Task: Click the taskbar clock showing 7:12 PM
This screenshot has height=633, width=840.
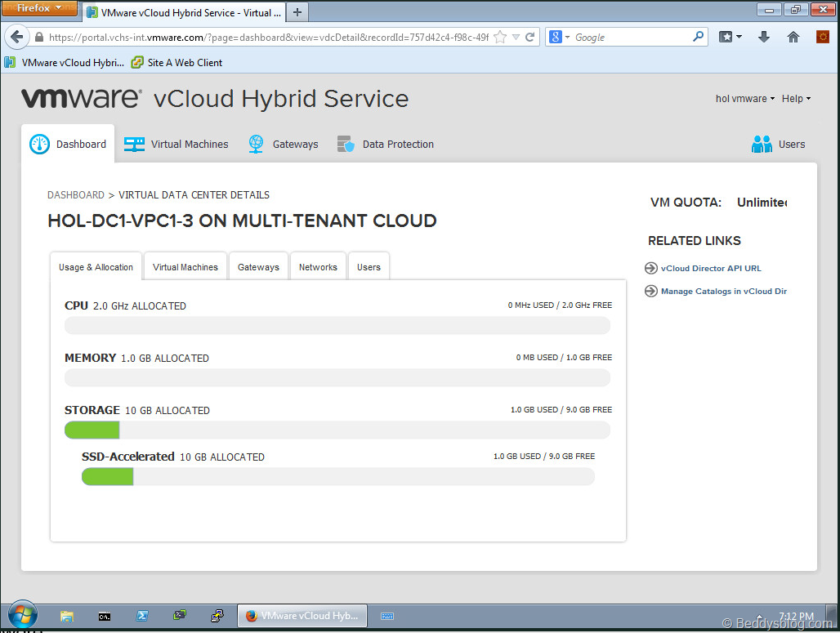Action: point(796,617)
